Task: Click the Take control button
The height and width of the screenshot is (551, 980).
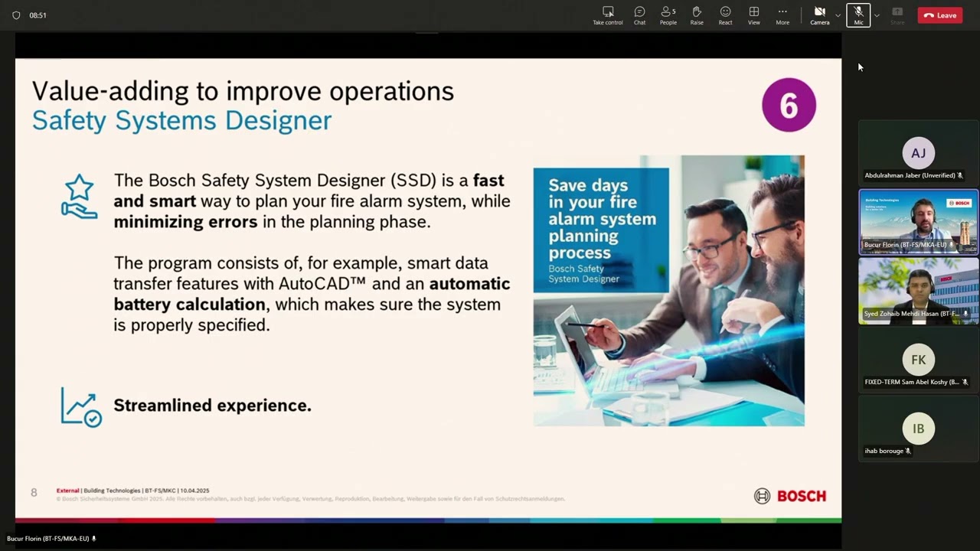Action: click(x=608, y=15)
